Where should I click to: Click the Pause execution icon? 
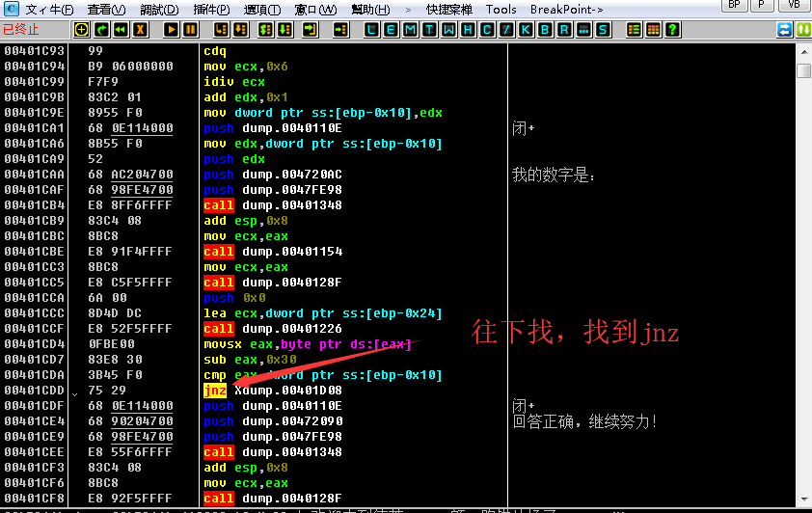point(190,30)
